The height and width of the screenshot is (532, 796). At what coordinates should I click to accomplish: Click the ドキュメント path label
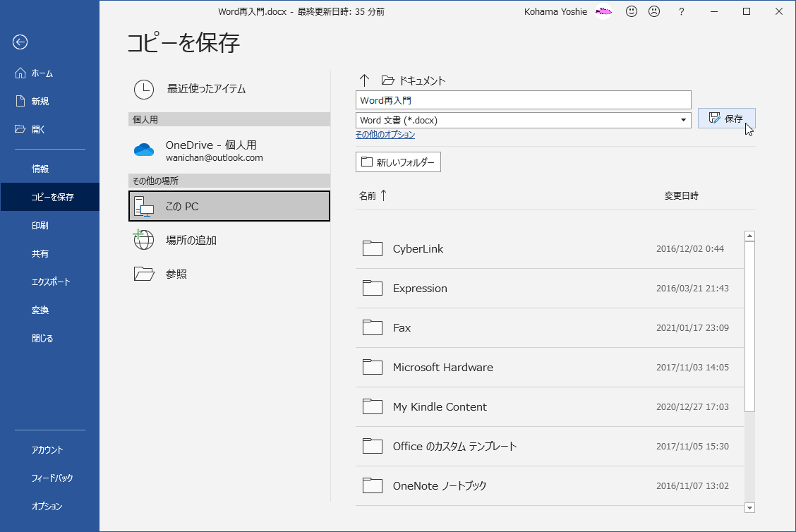coord(423,80)
